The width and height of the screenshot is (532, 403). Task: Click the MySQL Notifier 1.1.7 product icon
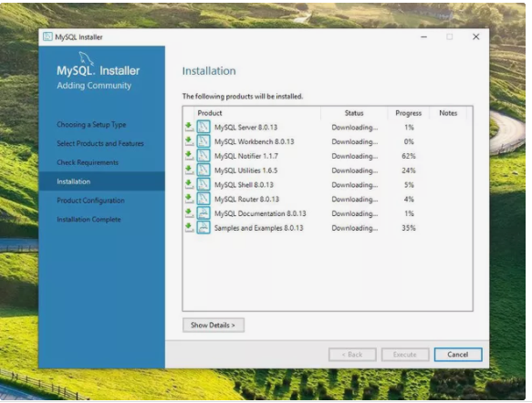pyautogui.click(x=203, y=156)
